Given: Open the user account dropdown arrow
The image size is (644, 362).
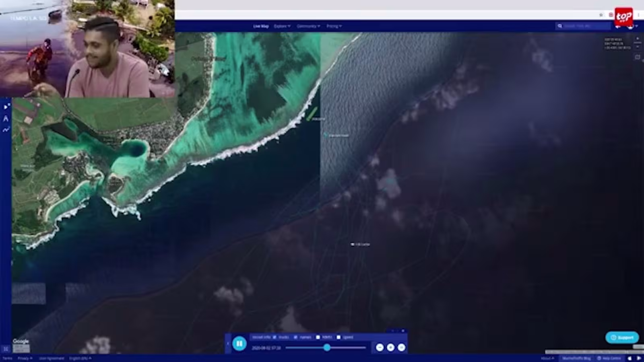Looking at the screenshot, I should pos(636,26).
